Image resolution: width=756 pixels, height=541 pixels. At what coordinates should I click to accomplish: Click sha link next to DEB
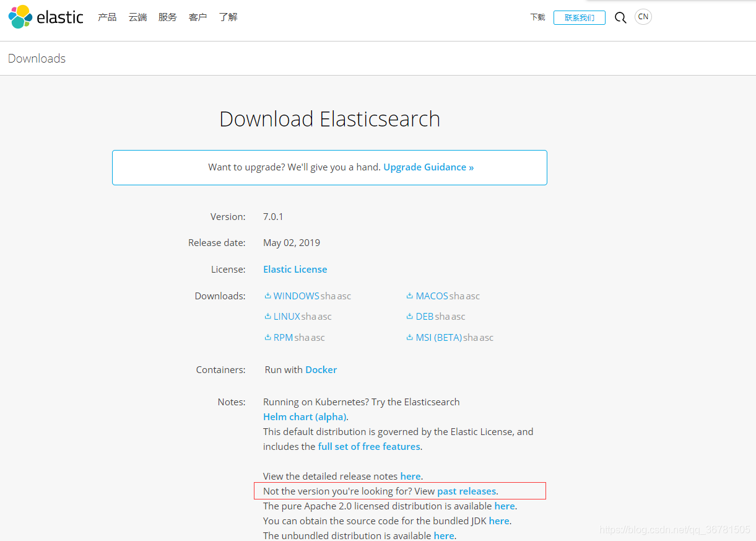click(442, 317)
